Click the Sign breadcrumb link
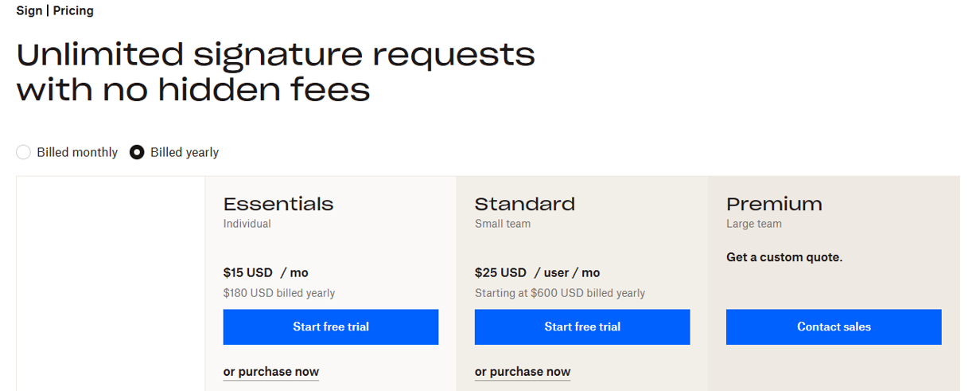 [x=29, y=11]
